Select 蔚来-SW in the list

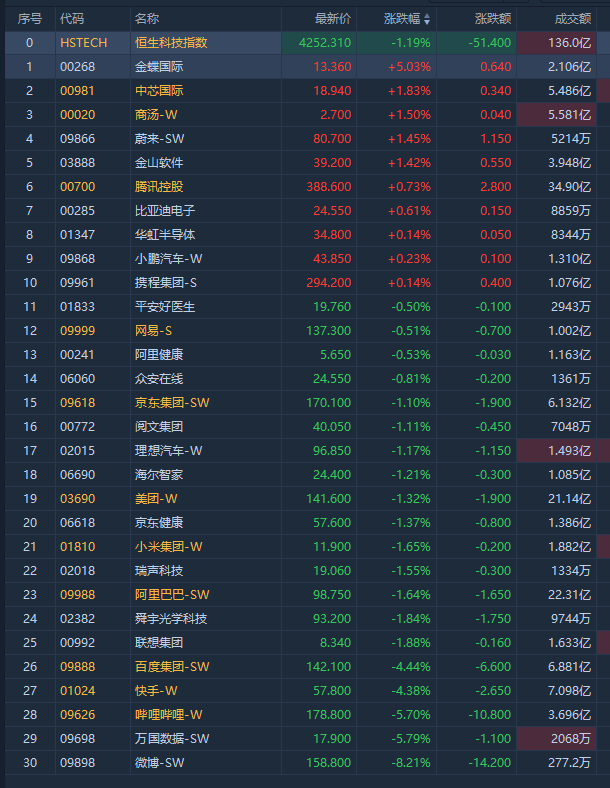[159, 139]
